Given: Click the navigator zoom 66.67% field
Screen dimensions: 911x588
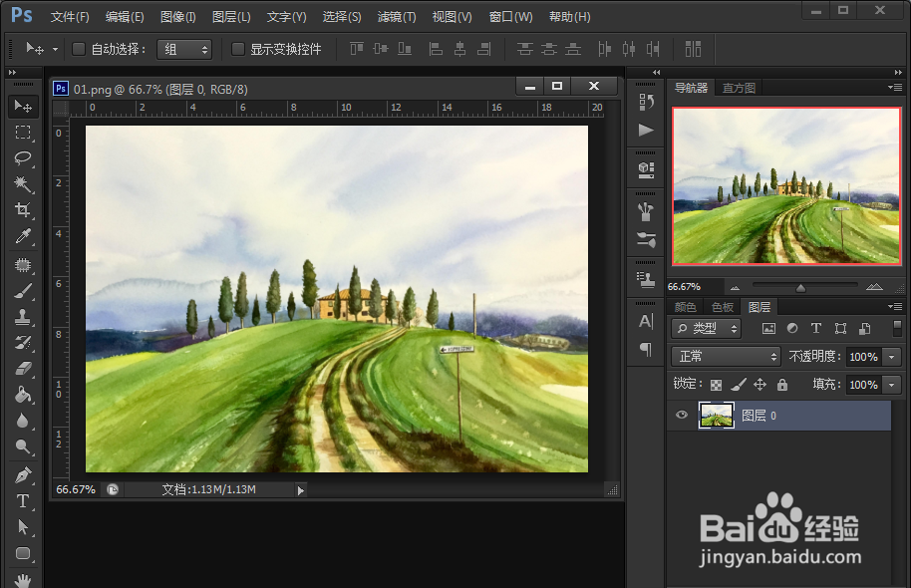Looking at the screenshot, I should pos(695,286).
